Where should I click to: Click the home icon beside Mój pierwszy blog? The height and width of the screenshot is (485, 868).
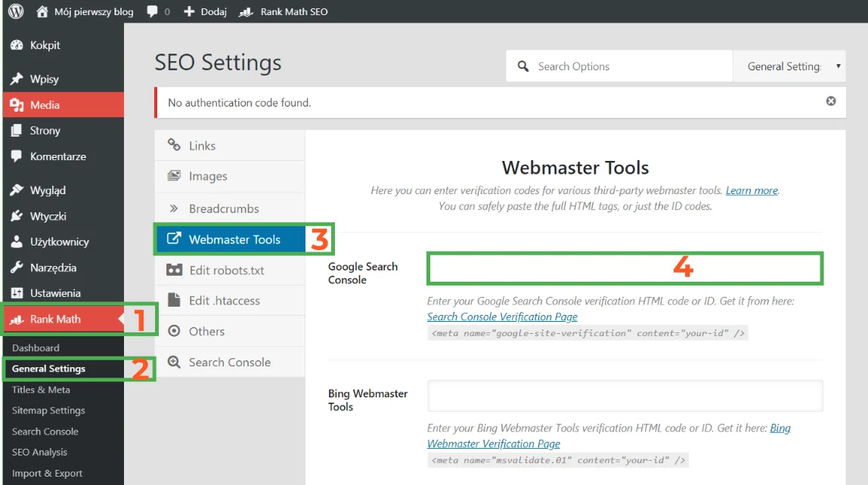pyautogui.click(x=42, y=11)
